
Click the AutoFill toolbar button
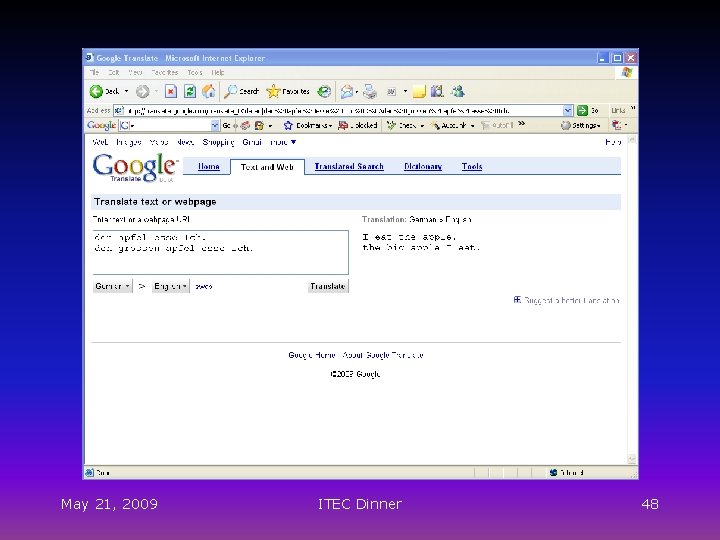pos(497,125)
